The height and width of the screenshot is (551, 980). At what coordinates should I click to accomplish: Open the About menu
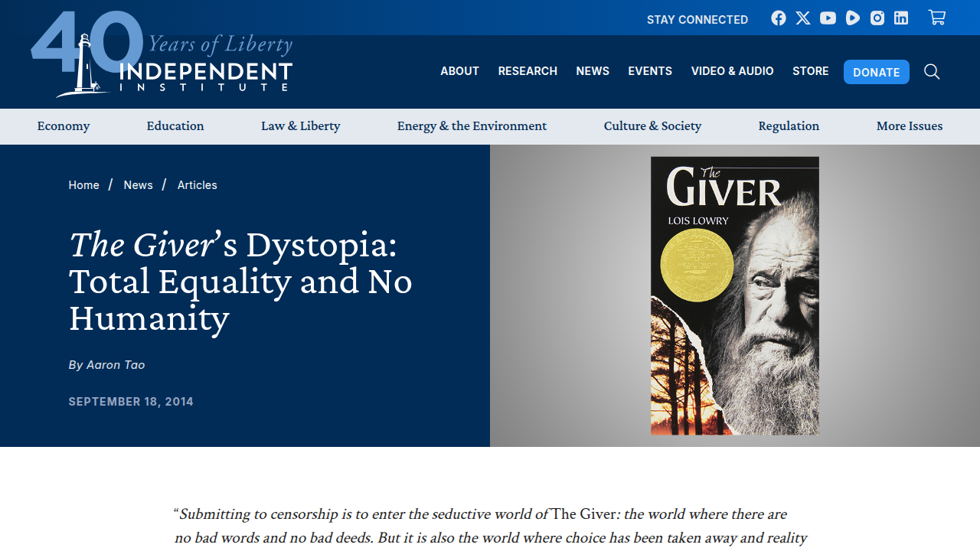point(459,71)
